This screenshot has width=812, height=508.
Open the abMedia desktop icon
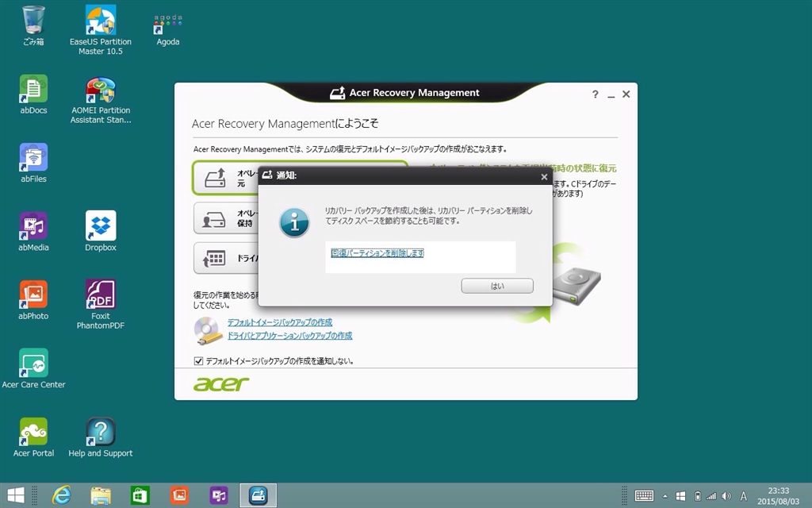click(x=33, y=231)
